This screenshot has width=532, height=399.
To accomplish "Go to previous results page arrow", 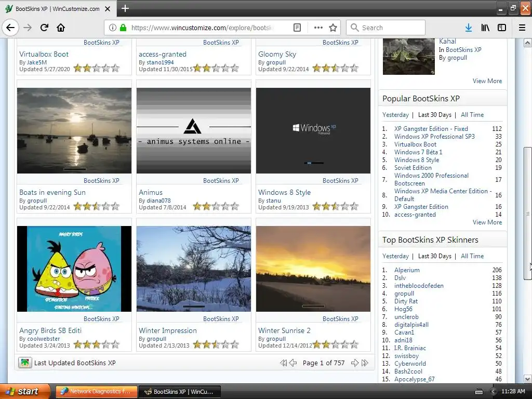I will point(293,363).
